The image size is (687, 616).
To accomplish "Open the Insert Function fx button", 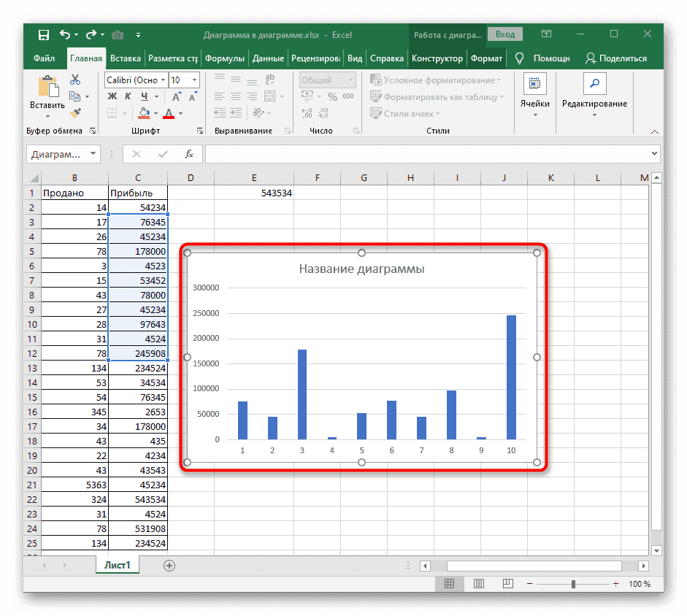I will pyautogui.click(x=189, y=154).
